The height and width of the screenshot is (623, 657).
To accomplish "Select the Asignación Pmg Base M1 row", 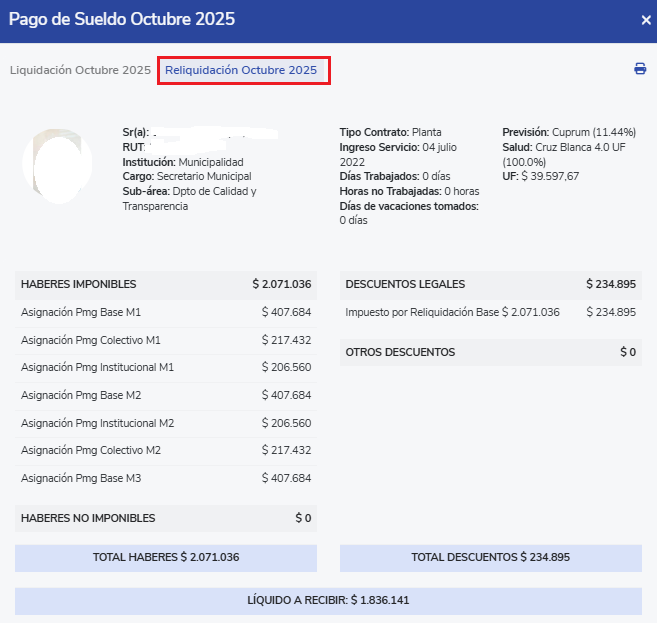I will pyautogui.click(x=165, y=312).
